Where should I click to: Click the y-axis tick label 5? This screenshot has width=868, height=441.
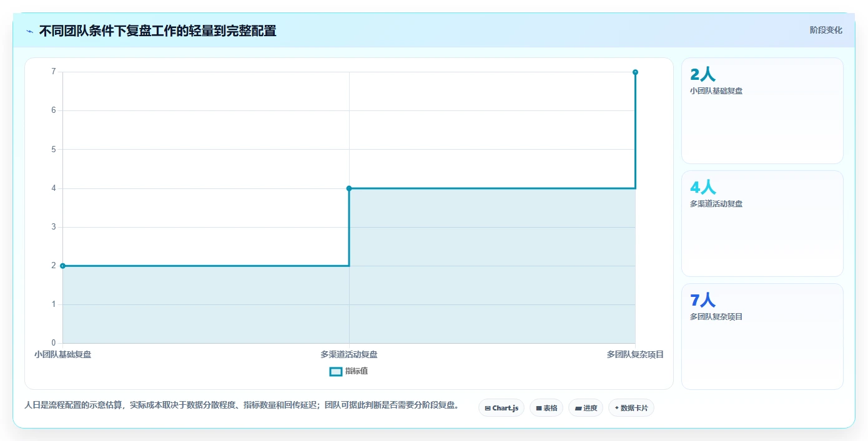point(54,149)
